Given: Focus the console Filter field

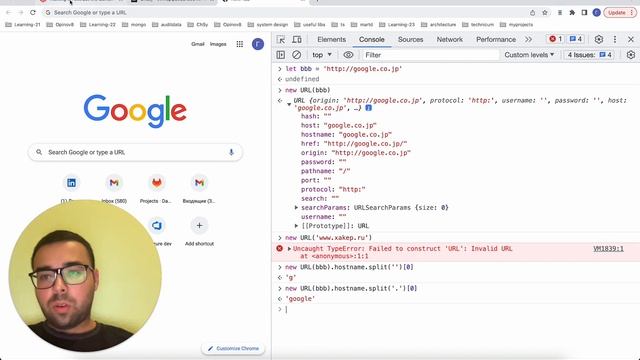Looking at the screenshot, I should tap(431, 55).
